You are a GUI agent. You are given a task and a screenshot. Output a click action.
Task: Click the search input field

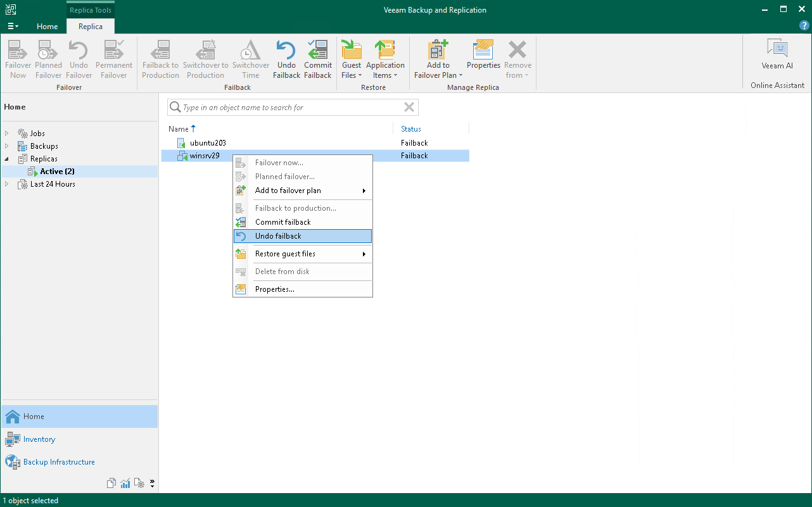point(293,108)
